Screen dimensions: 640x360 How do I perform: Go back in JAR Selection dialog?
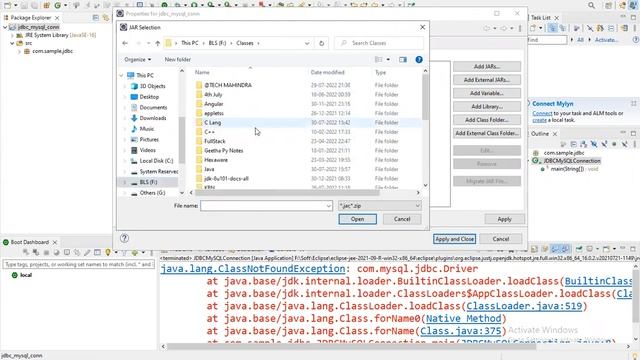(x=125, y=43)
